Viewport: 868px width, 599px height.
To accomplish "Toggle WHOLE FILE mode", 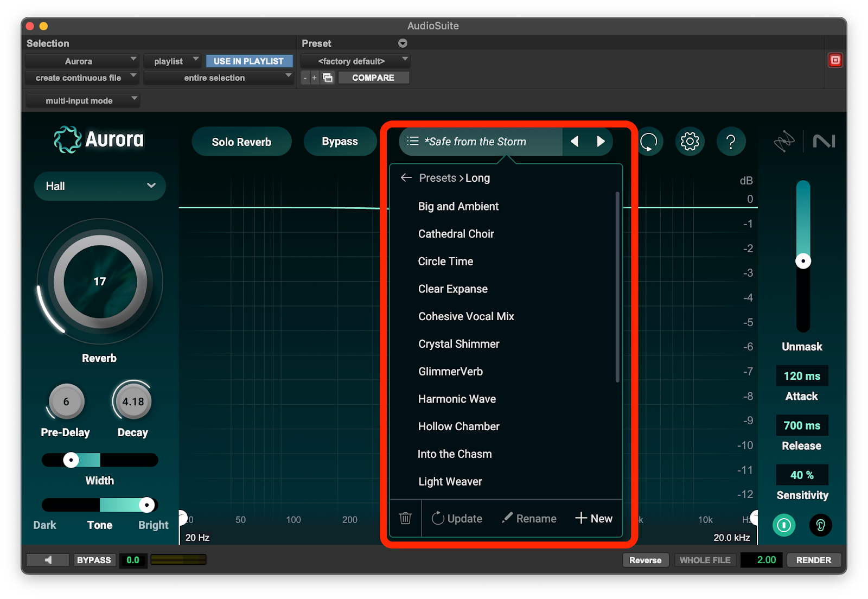I will (705, 560).
